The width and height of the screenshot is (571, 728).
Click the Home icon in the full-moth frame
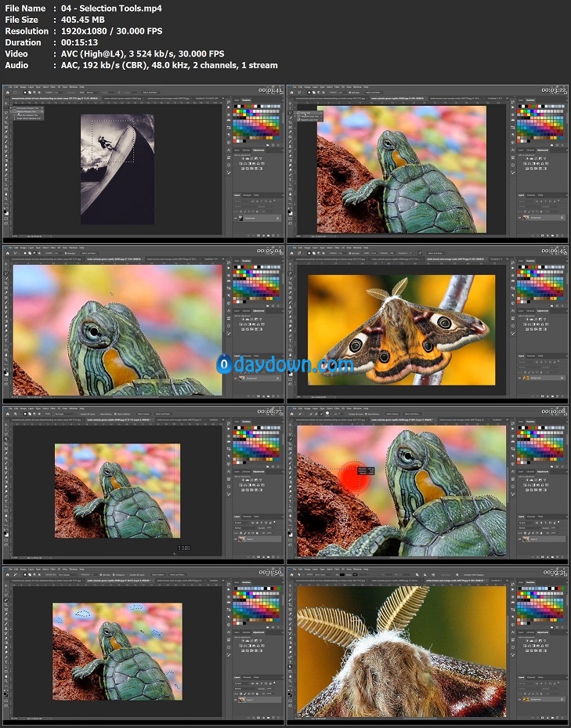tap(293, 252)
